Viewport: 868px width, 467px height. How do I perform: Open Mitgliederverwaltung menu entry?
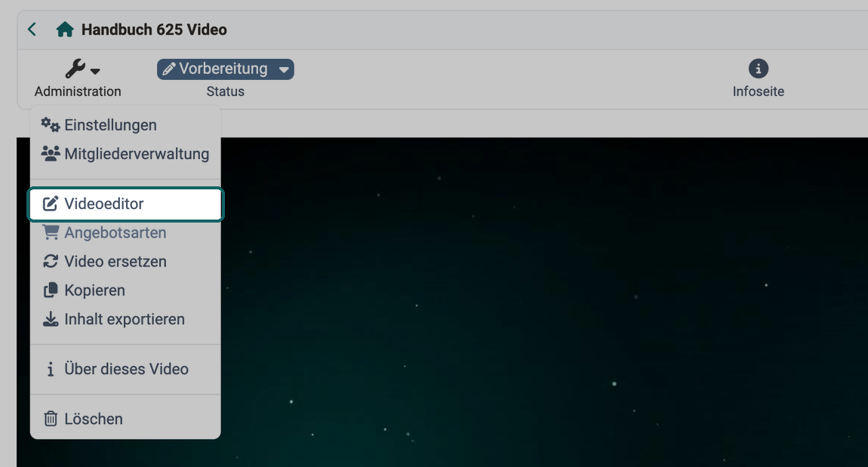(x=125, y=154)
